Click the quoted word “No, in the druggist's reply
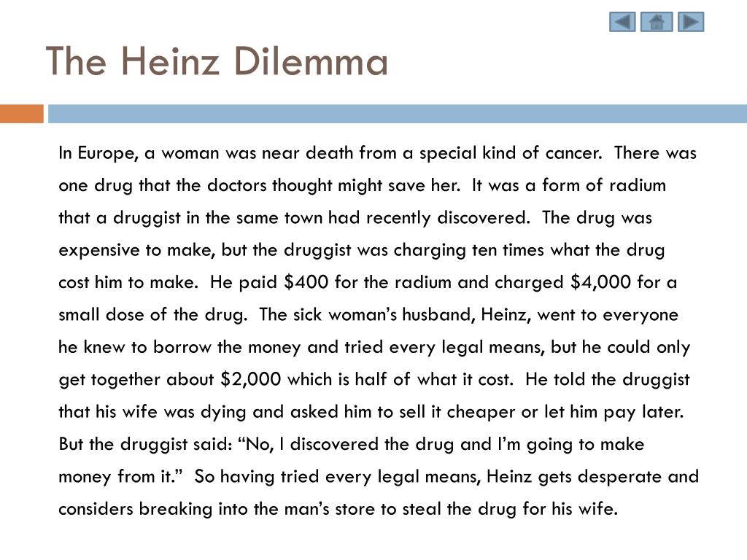The height and width of the screenshot is (560, 747). click(x=256, y=445)
